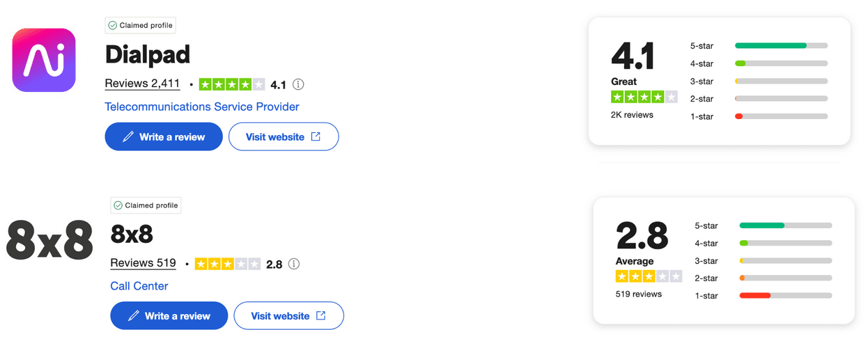Viewport: 868px width, 348px height.
Task: Filter Dialpad reviews by the 5-star bar
Action: click(x=781, y=46)
